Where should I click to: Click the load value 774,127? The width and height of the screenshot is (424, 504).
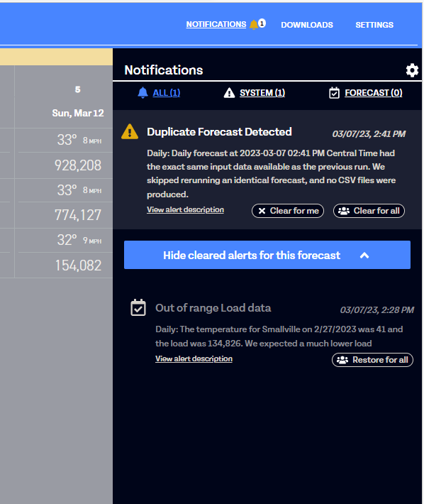pos(78,215)
